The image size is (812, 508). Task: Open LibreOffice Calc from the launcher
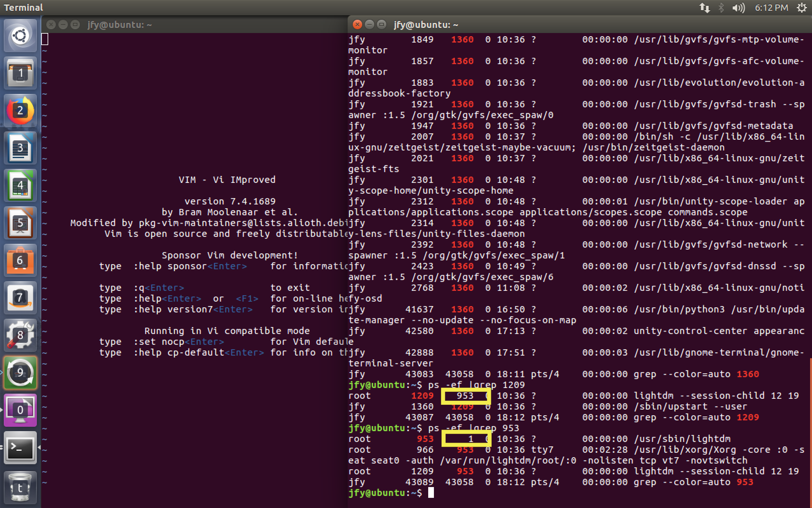(x=20, y=185)
